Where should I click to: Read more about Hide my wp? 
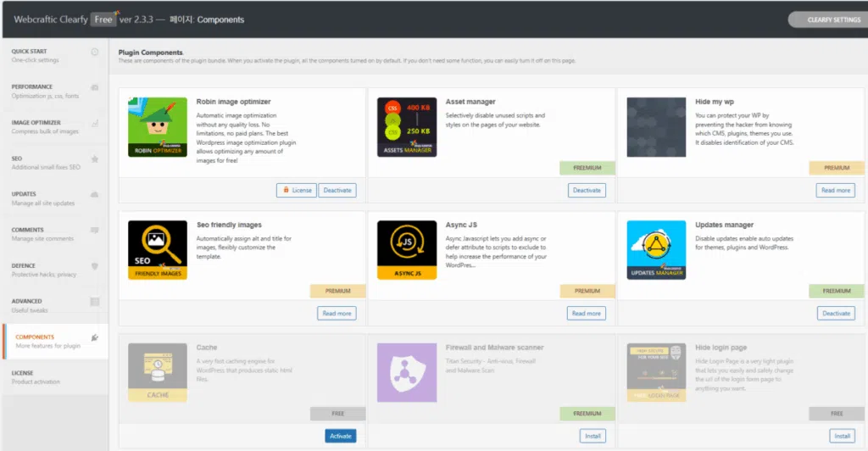coord(835,190)
